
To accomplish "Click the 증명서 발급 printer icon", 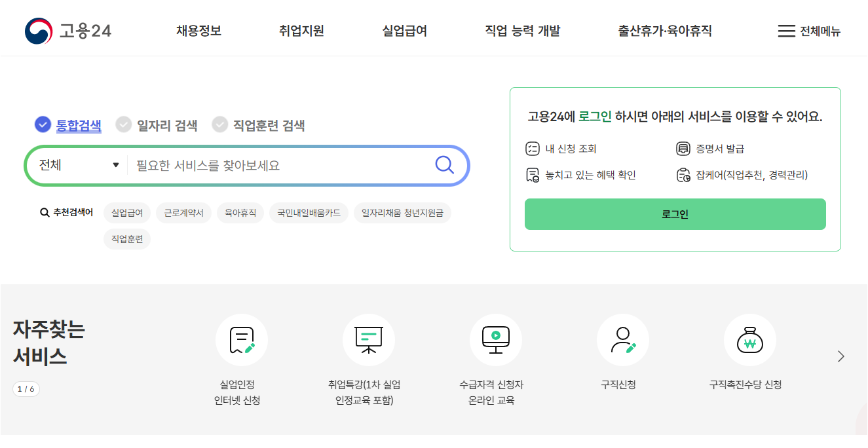I will (x=683, y=149).
